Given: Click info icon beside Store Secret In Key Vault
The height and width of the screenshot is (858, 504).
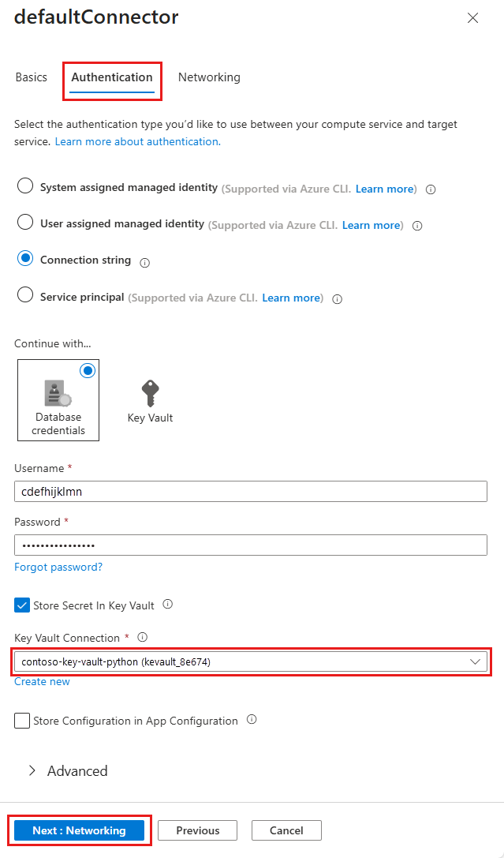Looking at the screenshot, I should coord(167,605).
